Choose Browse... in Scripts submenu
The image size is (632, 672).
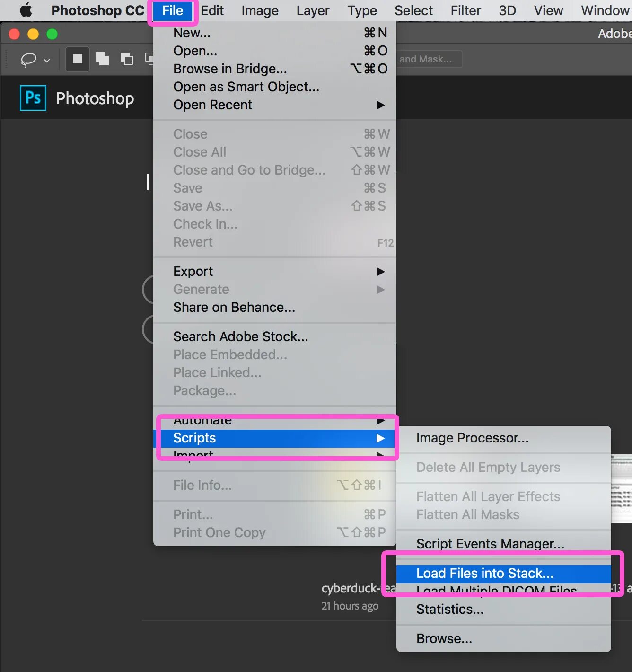[504, 639]
